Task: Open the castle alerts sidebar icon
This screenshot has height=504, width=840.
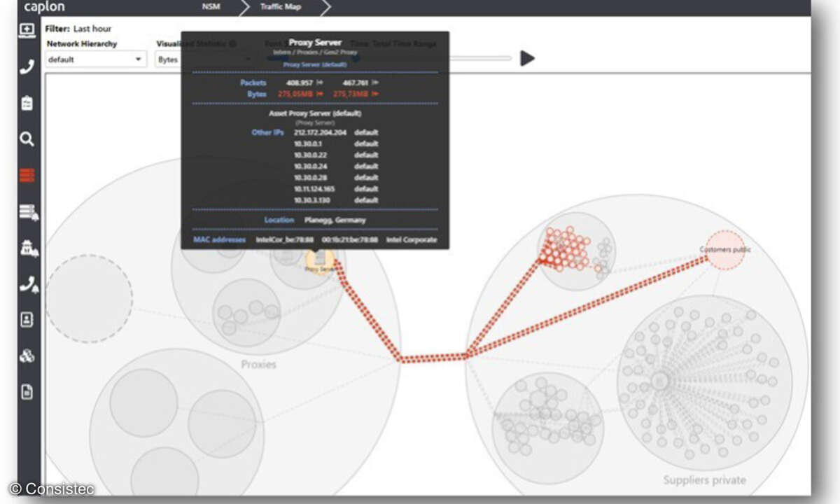Action: point(28,248)
